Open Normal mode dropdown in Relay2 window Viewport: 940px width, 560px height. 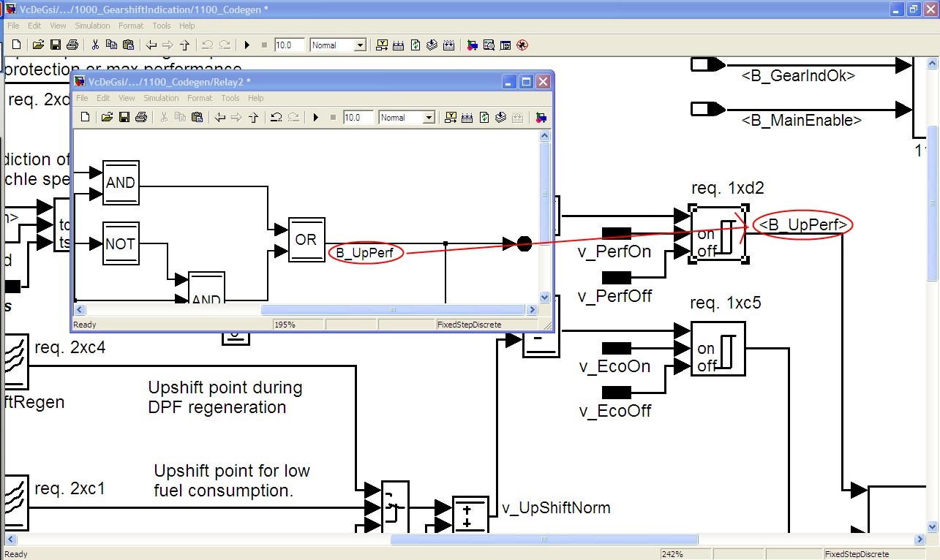coord(428,118)
